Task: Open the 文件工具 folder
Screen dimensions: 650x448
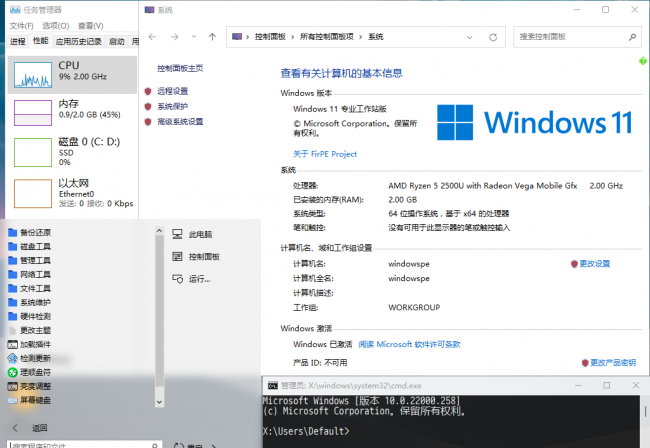Action: point(29,288)
